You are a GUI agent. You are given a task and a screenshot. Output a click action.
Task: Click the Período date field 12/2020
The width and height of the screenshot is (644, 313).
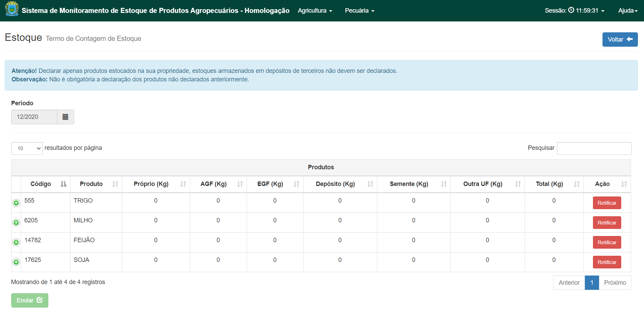(x=34, y=117)
